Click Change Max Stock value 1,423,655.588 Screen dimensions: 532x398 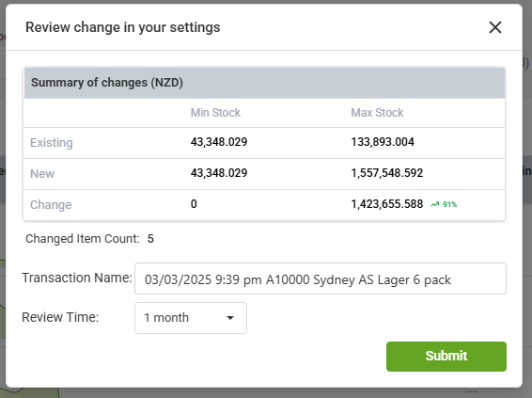point(387,204)
